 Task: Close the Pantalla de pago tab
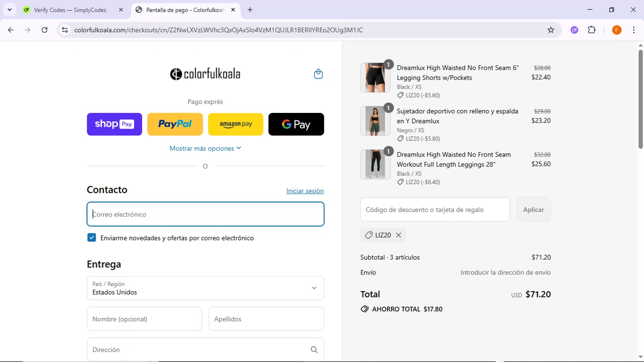tap(233, 10)
